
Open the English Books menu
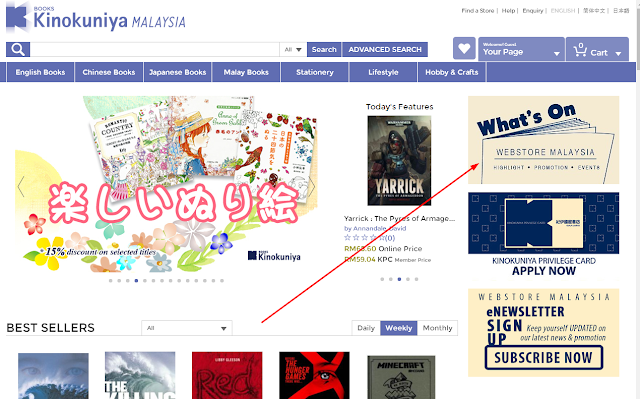[40, 72]
